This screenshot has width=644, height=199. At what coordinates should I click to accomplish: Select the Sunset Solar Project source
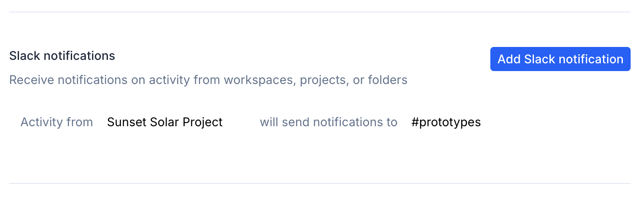pyautogui.click(x=165, y=122)
